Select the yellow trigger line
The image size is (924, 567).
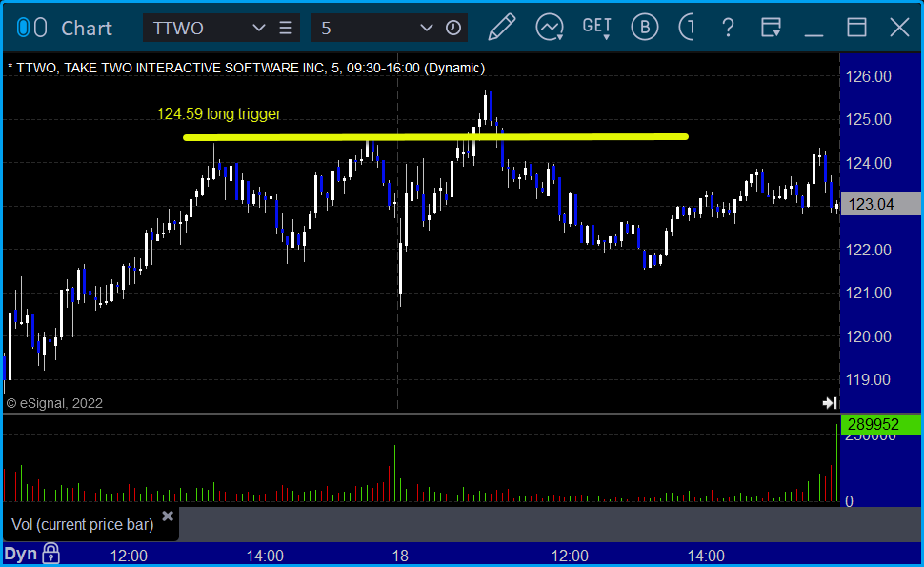[435, 137]
